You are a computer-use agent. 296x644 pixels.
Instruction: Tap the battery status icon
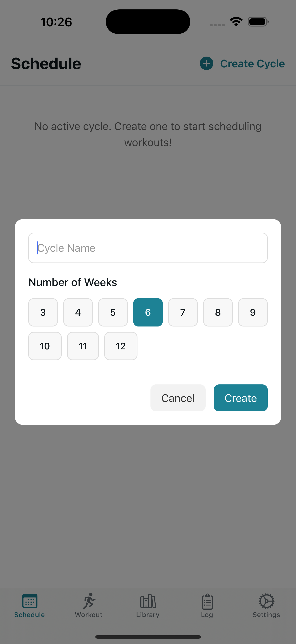(x=258, y=22)
